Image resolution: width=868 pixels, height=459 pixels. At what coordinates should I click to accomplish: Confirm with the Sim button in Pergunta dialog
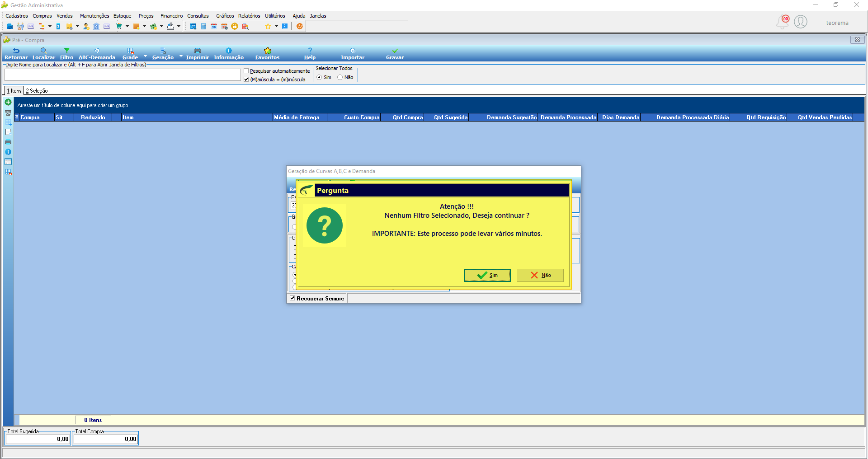point(487,275)
